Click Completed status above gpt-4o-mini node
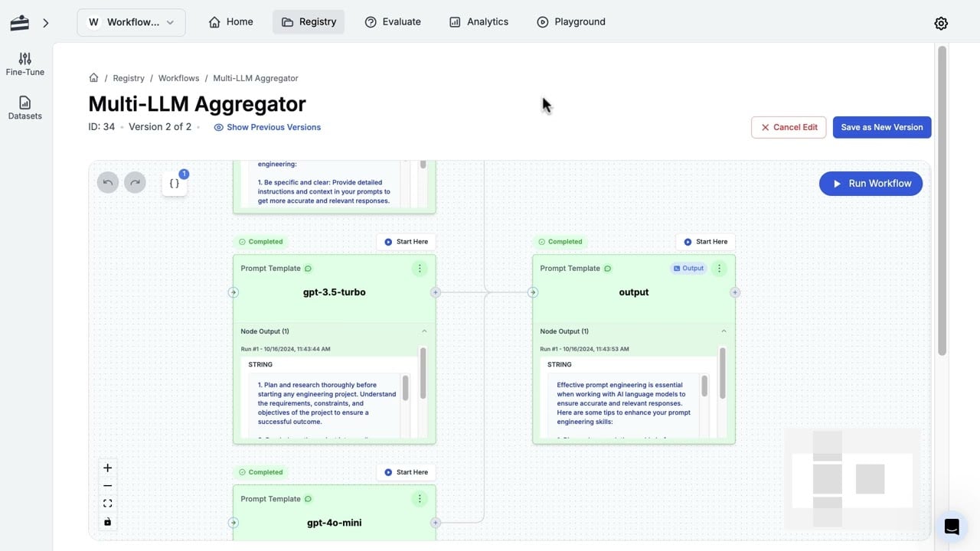The width and height of the screenshot is (980, 551). 261,472
